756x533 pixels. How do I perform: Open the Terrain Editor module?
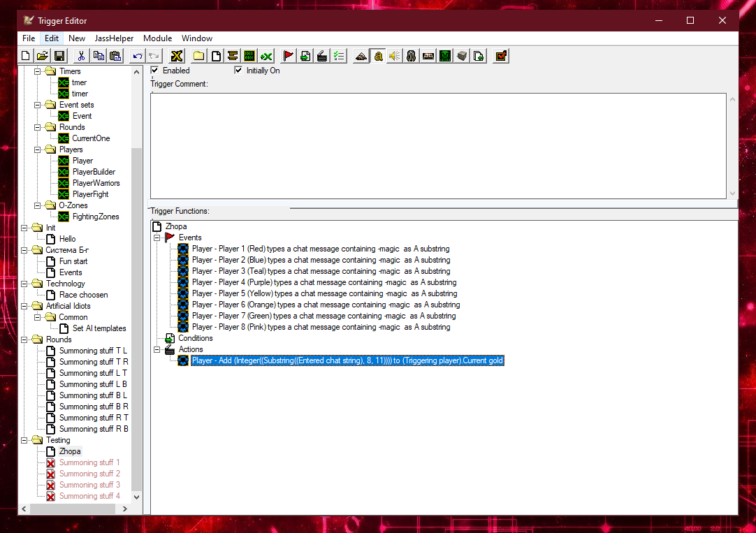[x=361, y=56]
